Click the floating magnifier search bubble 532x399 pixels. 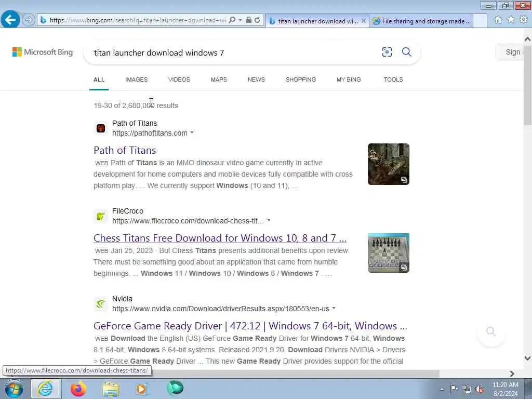click(x=491, y=331)
